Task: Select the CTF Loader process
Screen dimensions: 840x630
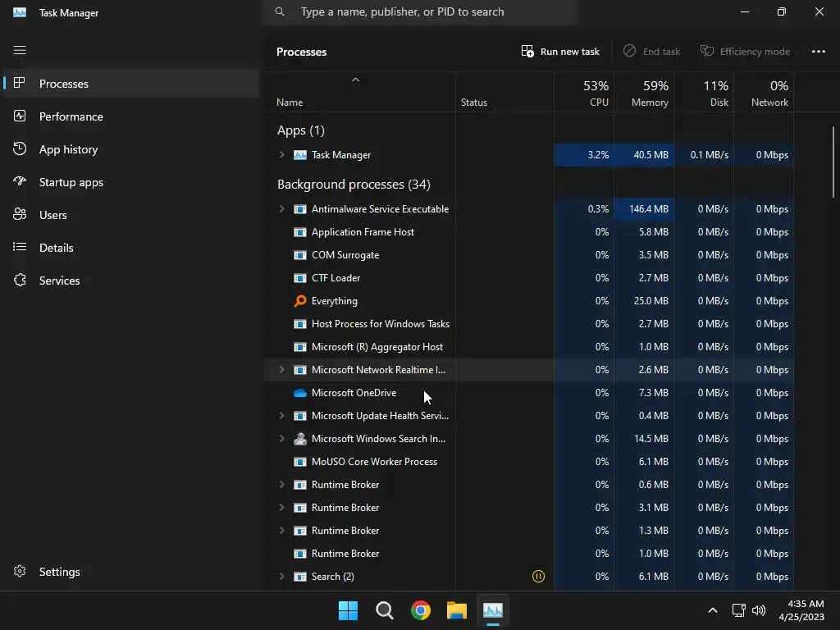Action: (x=529, y=278)
